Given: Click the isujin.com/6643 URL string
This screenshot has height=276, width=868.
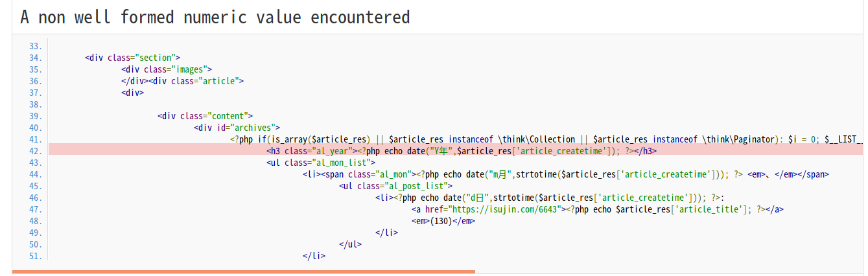Looking at the screenshot, I should click(505, 209).
